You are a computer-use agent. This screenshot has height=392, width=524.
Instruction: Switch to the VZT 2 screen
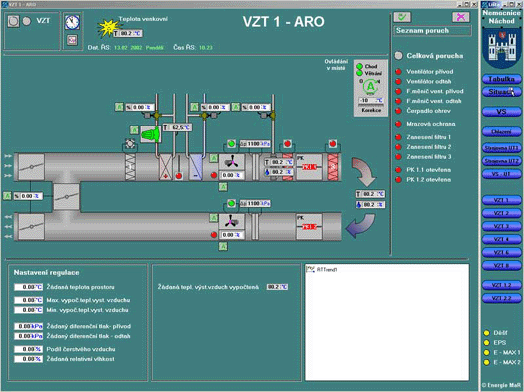[x=501, y=213]
